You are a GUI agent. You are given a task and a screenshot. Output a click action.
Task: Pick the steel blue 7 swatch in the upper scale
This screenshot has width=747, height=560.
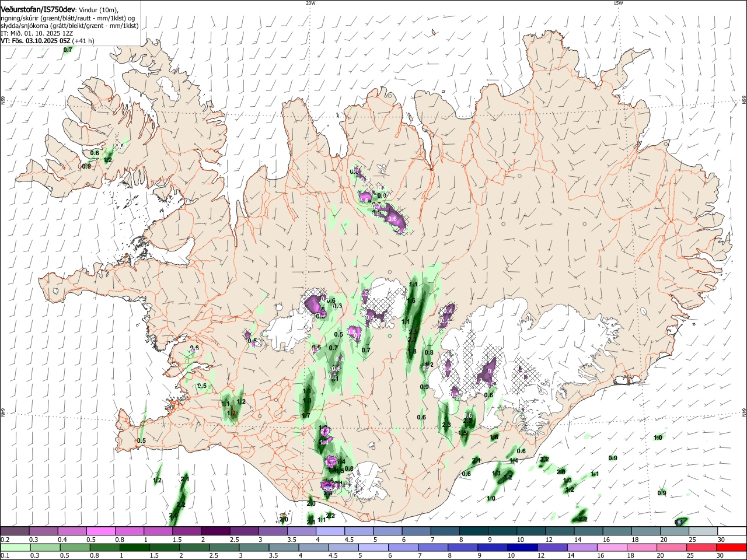click(445, 531)
